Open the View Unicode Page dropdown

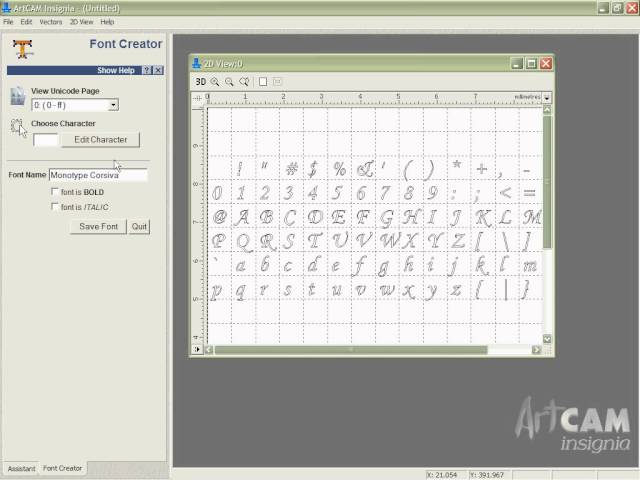[x=113, y=105]
